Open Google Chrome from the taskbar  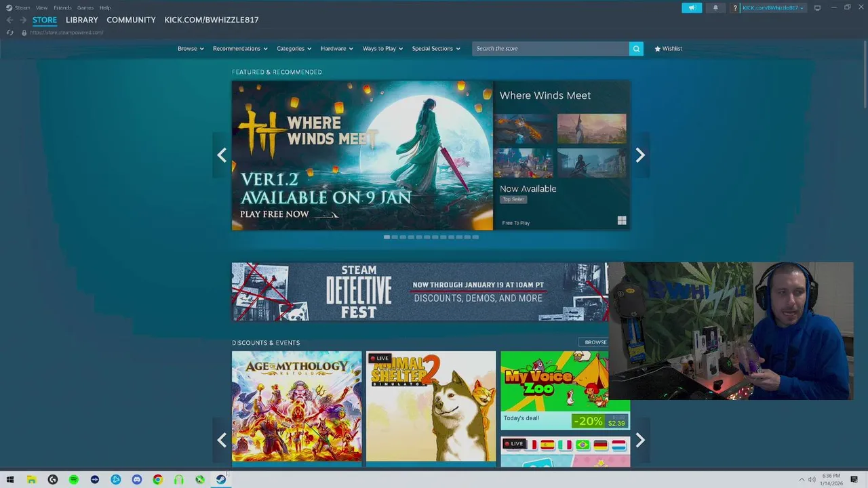158,480
